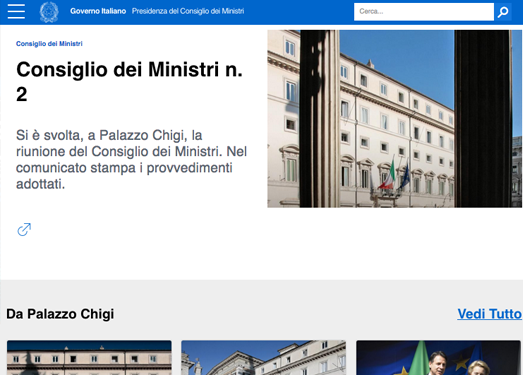
Task: Click the magnifier search button
Action: click(x=503, y=12)
